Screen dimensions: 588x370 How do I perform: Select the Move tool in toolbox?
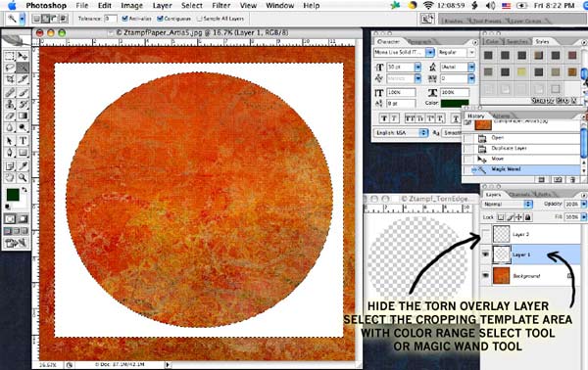coord(23,56)
